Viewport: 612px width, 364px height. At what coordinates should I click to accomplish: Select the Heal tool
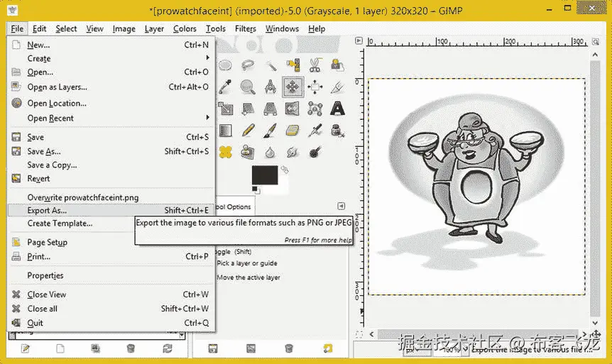[225, 152]
